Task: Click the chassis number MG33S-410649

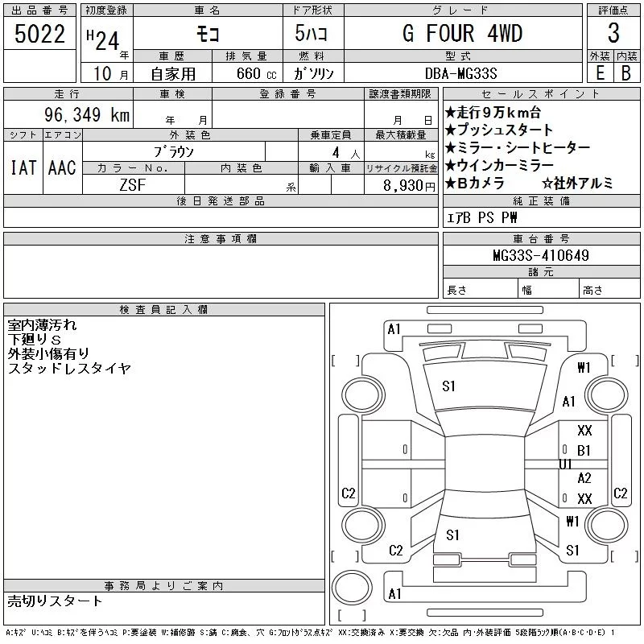Action: (541, 255)
